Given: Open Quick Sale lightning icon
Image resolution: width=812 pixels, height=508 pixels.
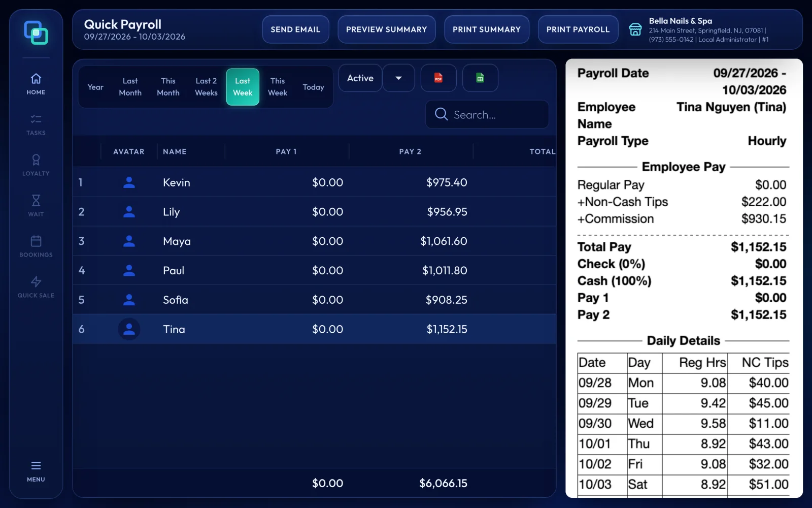Looking at the screenshot, I should click(x=36, y=281).
